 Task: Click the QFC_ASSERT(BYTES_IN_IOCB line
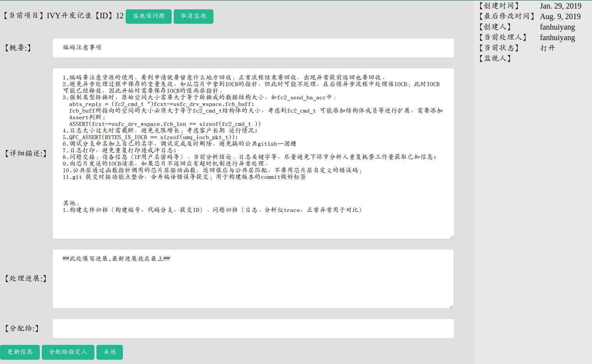pyautogui.click(x=150, y=137)
